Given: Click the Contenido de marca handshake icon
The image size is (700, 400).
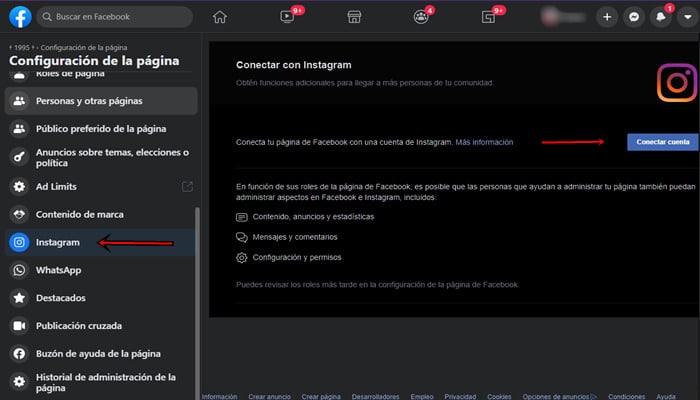Looking at the screenshot, I should (19, 214).
